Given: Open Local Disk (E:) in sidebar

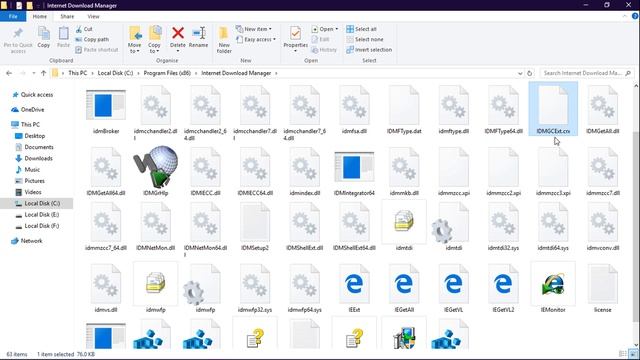Looking at the screenshot, I should point(42,214).
